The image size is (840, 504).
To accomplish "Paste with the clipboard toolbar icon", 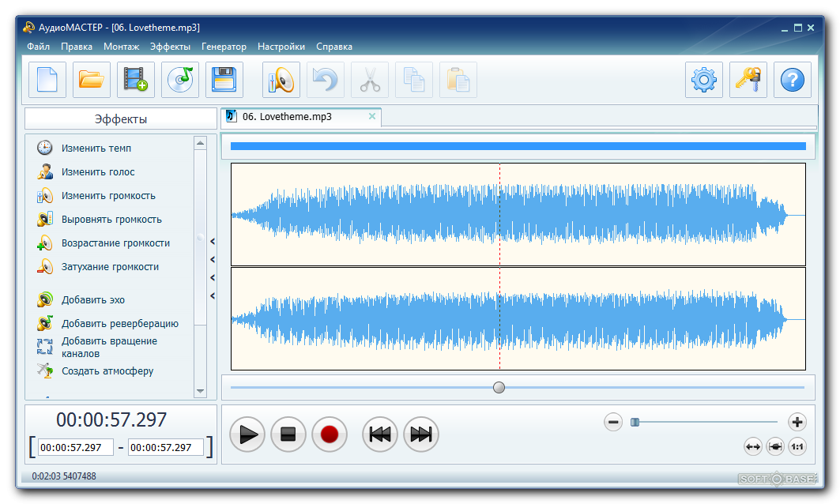I will 458,80.
